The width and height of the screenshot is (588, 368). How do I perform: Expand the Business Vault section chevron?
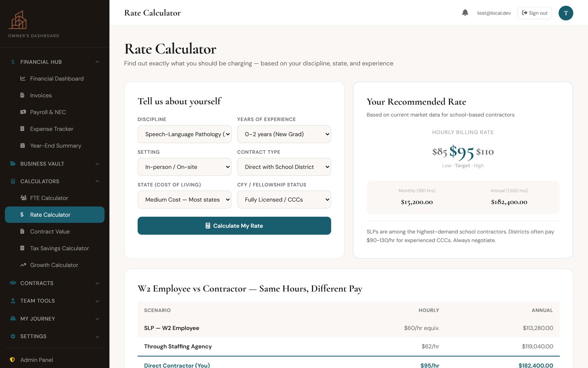click(97, 164)
